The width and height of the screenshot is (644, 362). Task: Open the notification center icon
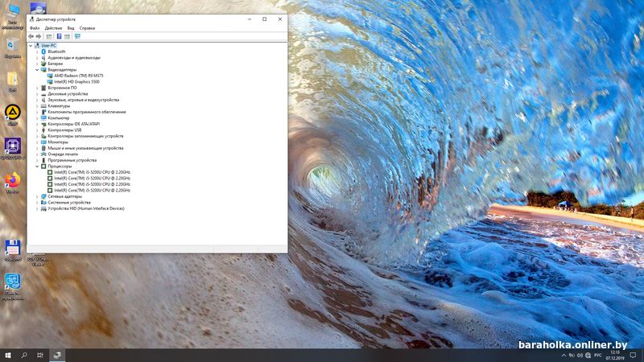[x=633, y=356]
